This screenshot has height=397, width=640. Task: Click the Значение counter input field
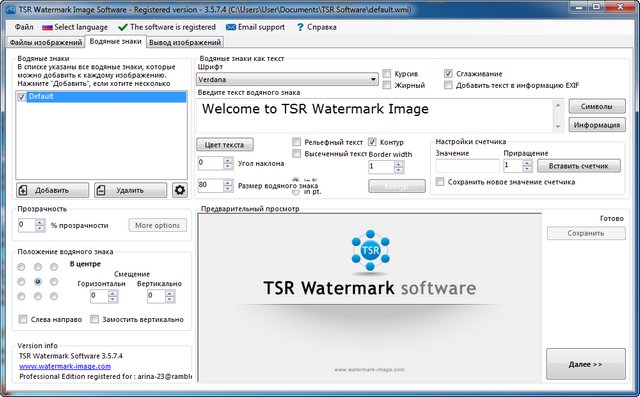(x=467, y=166)
